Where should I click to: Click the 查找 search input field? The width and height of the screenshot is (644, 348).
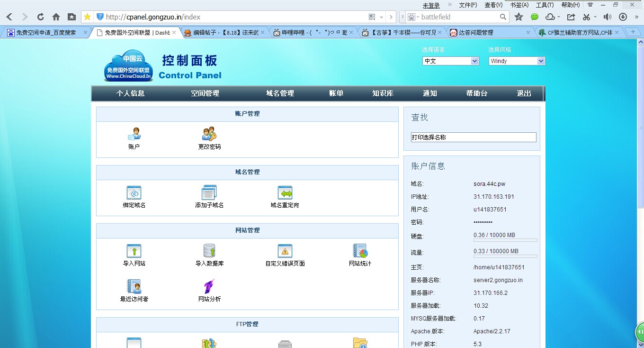474,137
